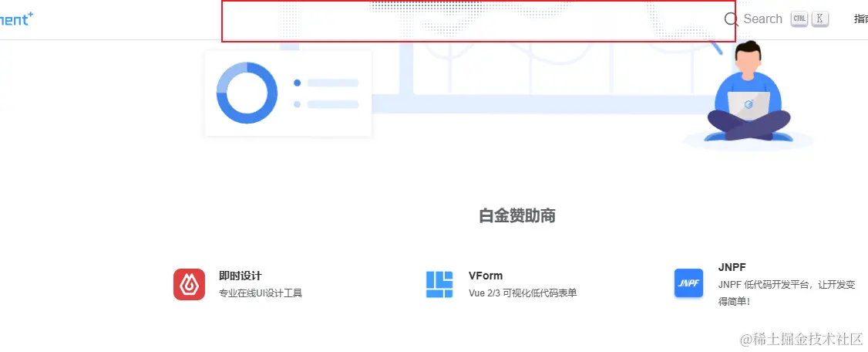Viewport: 868px width, 352px height.
Task: Click the magnifier search icon
Action: (732, 19)
